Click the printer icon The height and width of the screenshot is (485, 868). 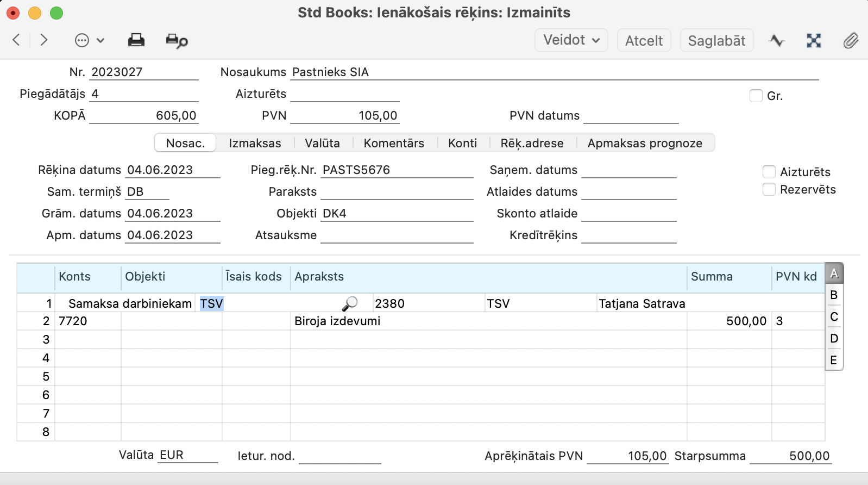(x=136, y=40)
